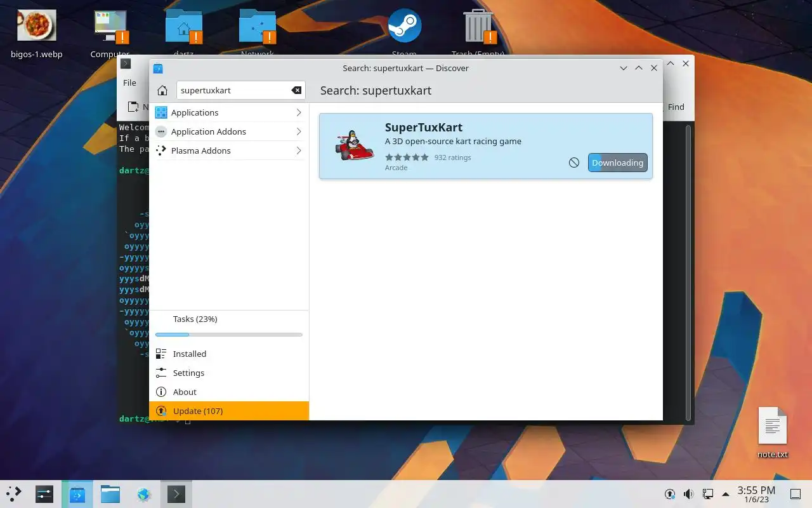Click the About info icon

[x=161, y=392]
